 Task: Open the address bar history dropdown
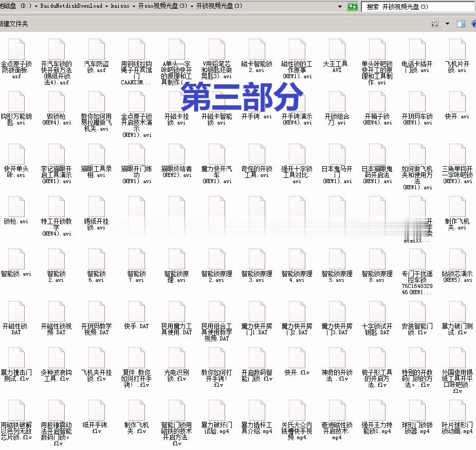340,6
